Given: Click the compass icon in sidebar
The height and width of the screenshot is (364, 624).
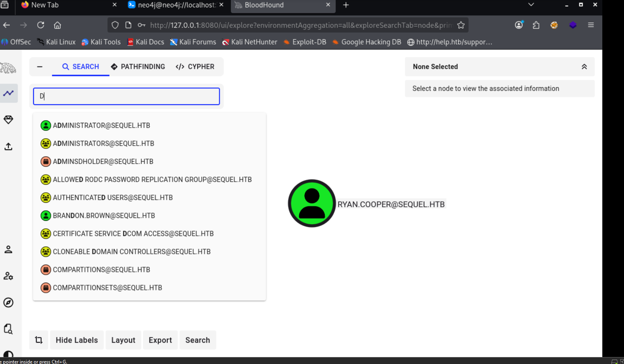Looking at the screenshot, I should [9, 303].
